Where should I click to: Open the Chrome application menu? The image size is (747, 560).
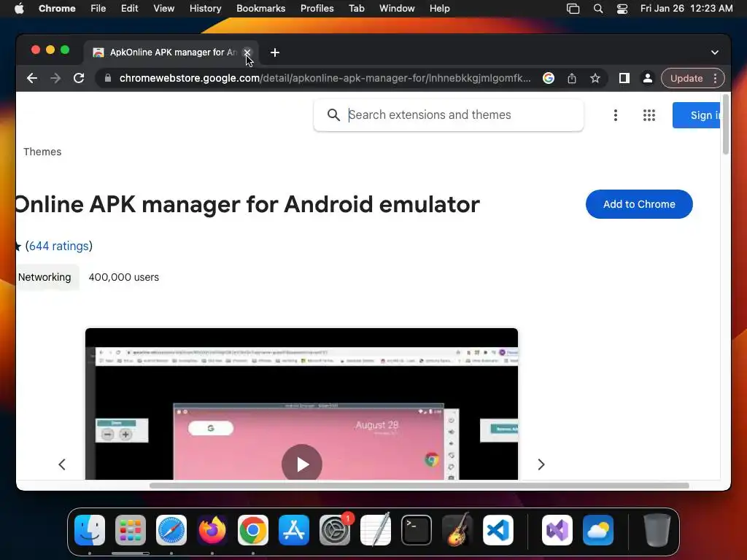57,9
